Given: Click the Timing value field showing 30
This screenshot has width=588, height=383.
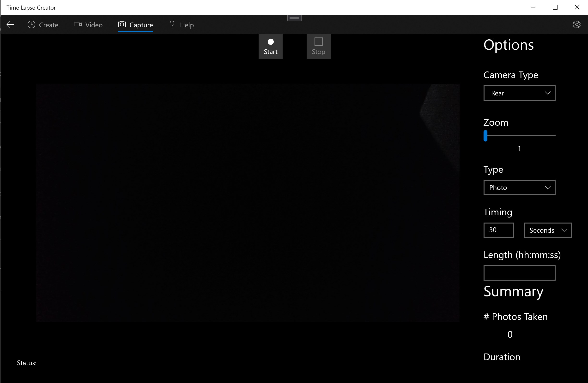Looking at the screenshot, I should (x=499, y=230).
